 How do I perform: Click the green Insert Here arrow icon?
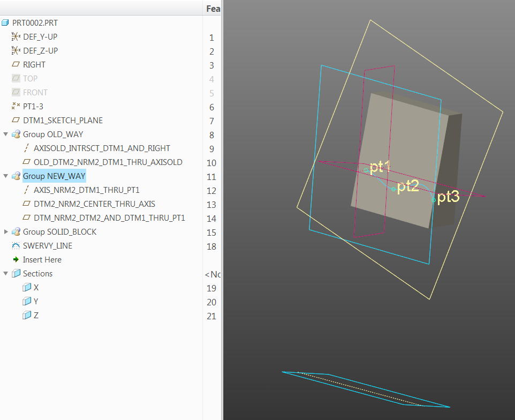coord(16,259)
